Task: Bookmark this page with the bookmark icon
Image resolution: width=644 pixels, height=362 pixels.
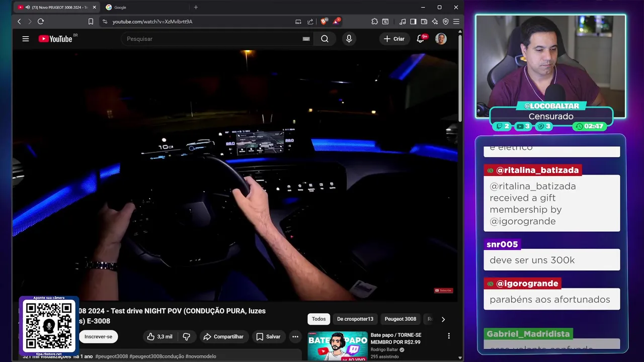Action: click(91, 22)
